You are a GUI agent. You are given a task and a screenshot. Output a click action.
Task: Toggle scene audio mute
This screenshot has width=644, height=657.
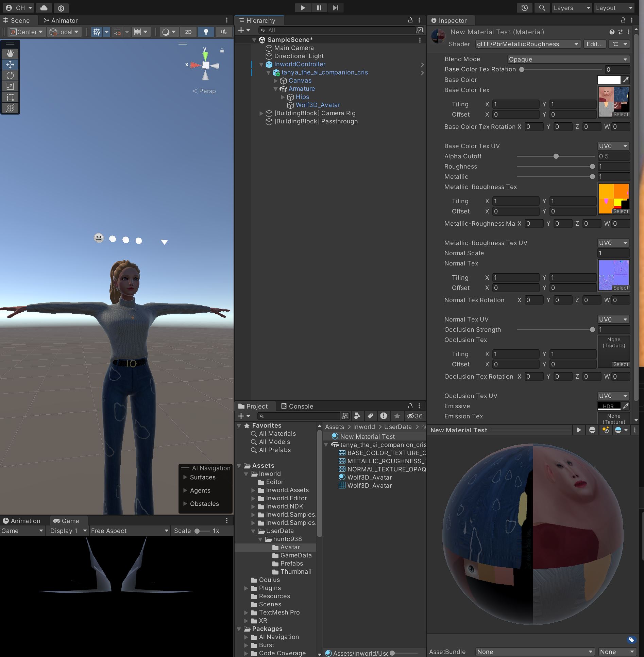point(223,32)
